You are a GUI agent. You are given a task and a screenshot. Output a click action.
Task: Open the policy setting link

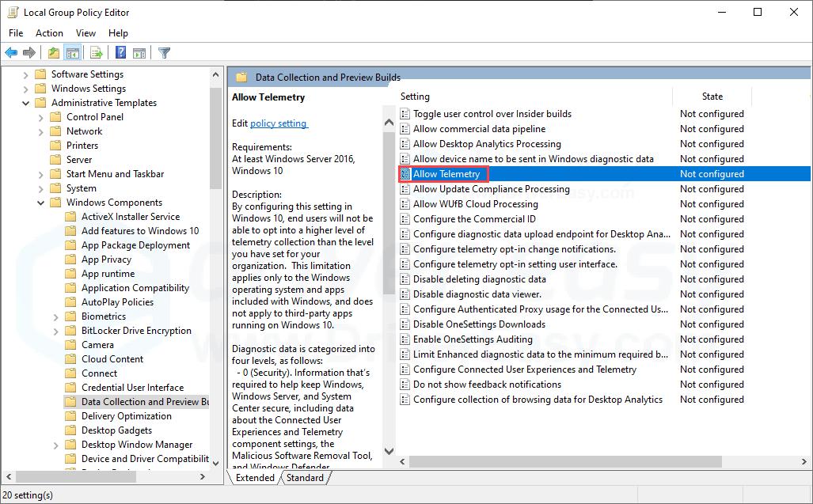click(279, 123)
